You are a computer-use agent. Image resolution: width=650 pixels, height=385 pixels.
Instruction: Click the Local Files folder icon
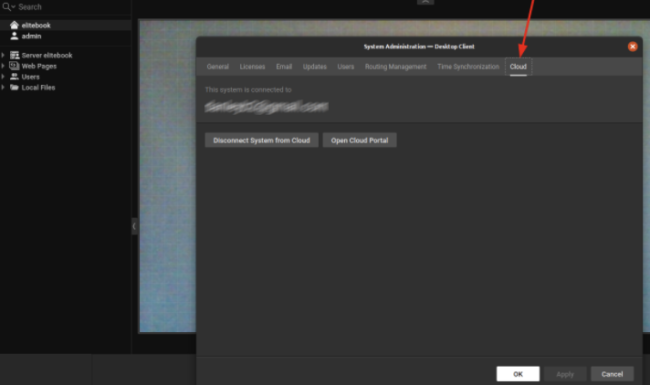click(x=15, y=87)
